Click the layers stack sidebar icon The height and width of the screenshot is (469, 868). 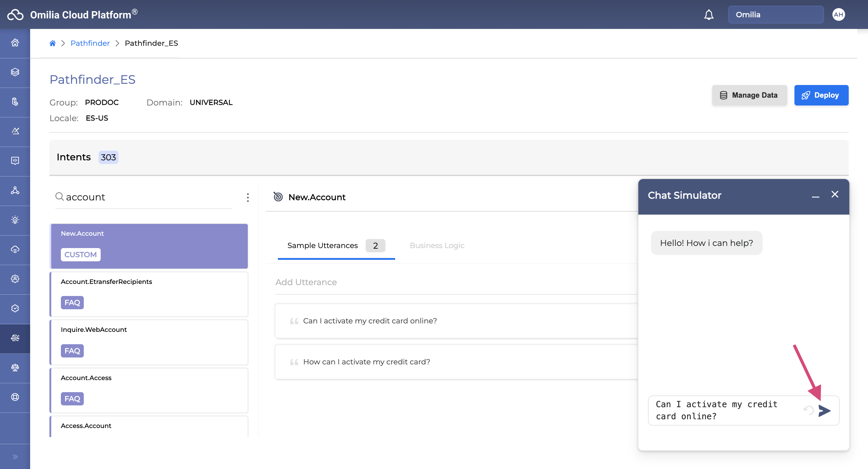(x=15, y=72)
